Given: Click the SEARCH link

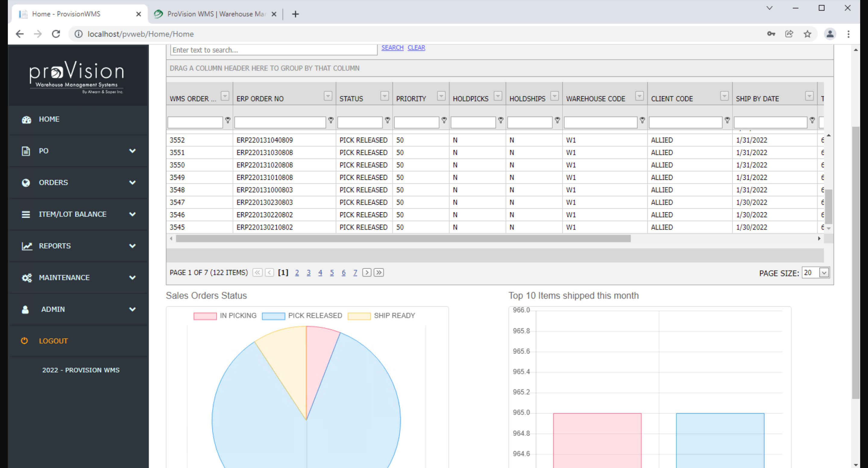Looking at the screenshot, I should (392, 48).
